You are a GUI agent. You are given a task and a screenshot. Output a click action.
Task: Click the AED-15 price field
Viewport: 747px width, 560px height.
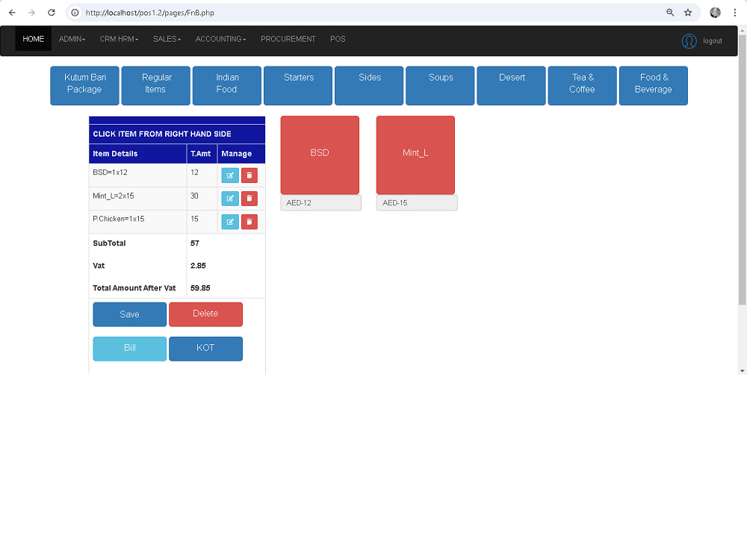[x=417, y=202]
